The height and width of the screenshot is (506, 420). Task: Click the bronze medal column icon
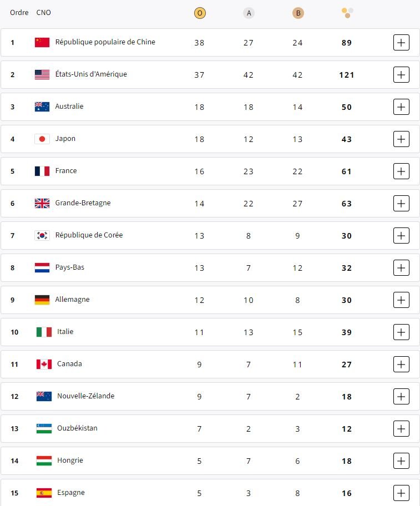[x=298, y=13]
